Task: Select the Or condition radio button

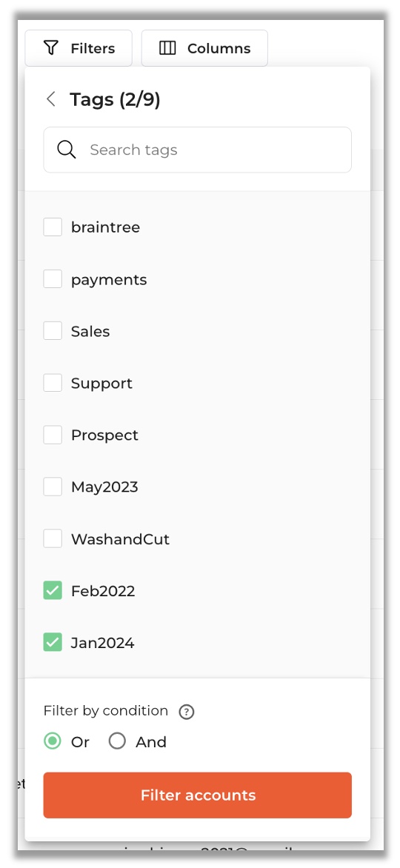Action: pos(53,741)
